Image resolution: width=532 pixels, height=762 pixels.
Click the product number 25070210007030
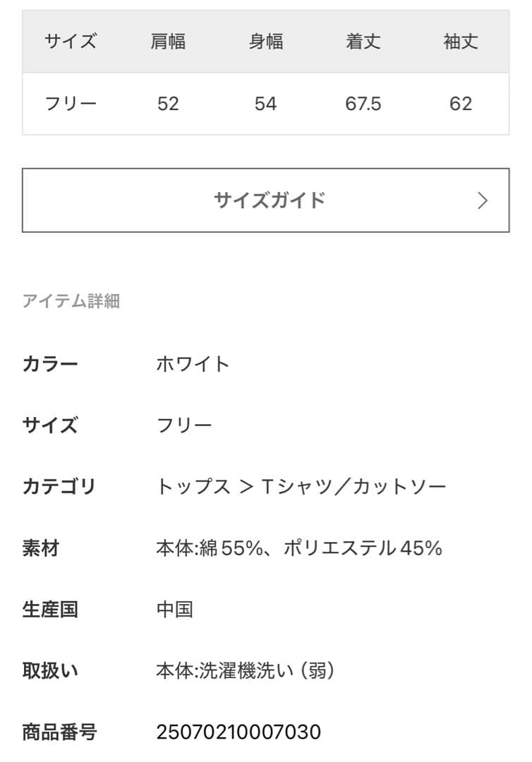click(x=238, y=732)
